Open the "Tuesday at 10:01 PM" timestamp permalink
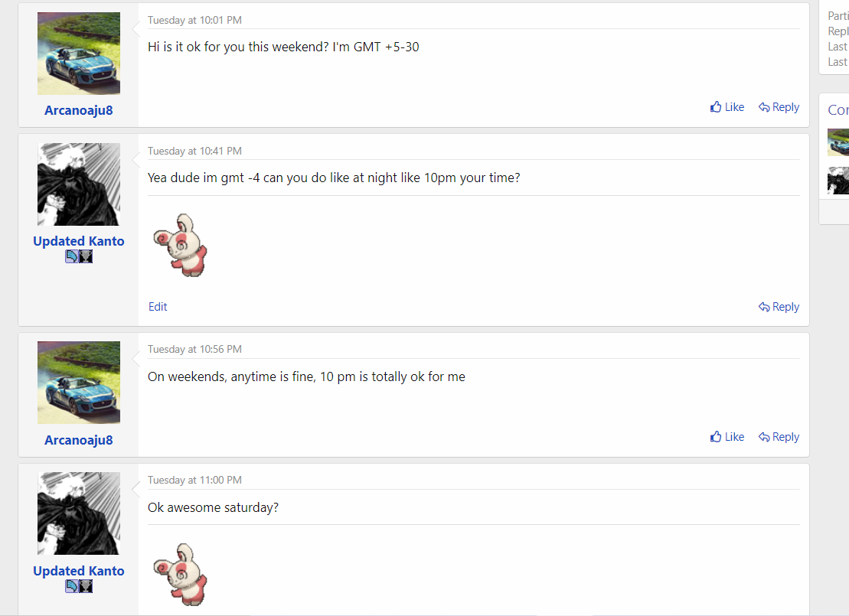This screenshot has height=616, width=849. (x=194, y=20)
